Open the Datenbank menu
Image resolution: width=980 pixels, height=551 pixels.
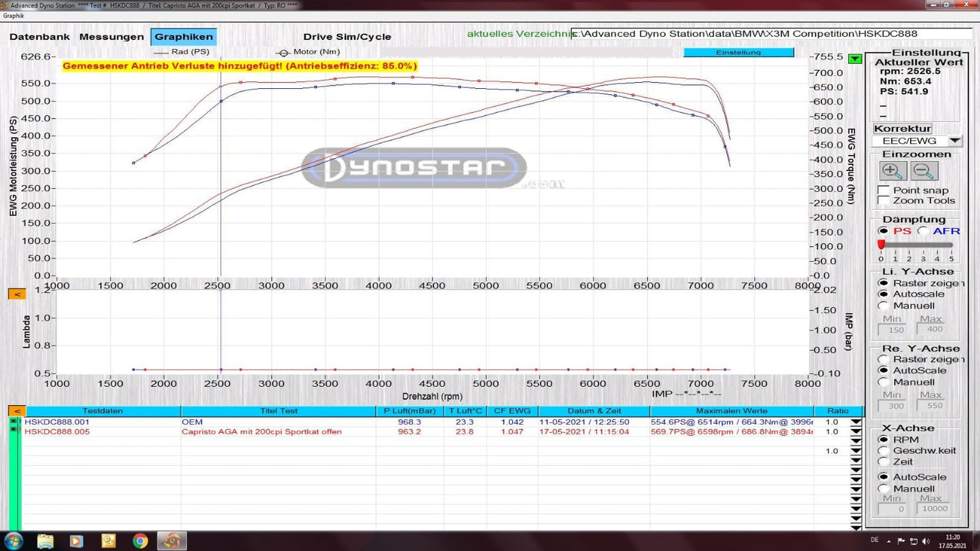click(x=39, y=37)
